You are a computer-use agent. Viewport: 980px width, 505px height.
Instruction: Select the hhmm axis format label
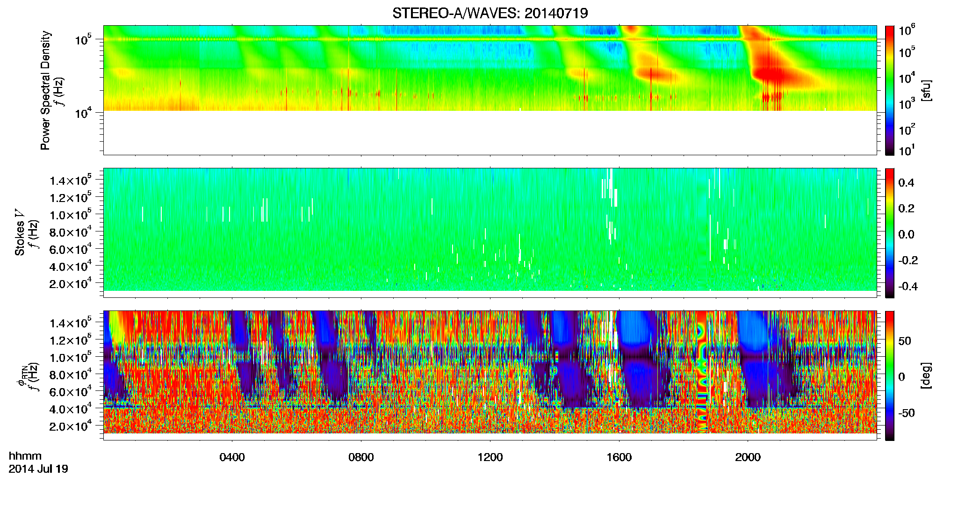click(25, 456)
